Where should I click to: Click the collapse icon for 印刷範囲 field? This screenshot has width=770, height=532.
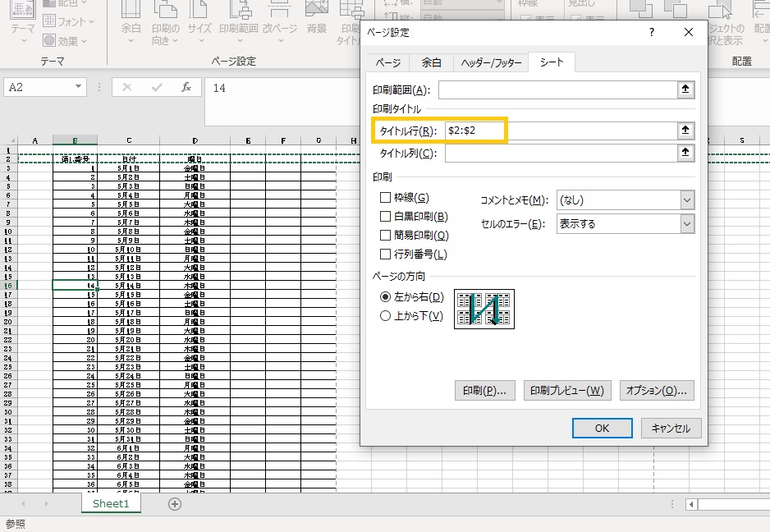[685, 90]
